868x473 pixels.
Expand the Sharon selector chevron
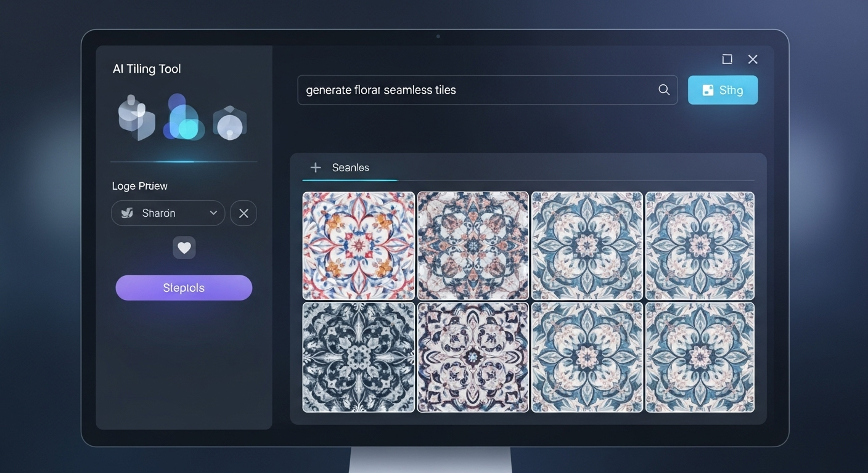tap(213, 212)
